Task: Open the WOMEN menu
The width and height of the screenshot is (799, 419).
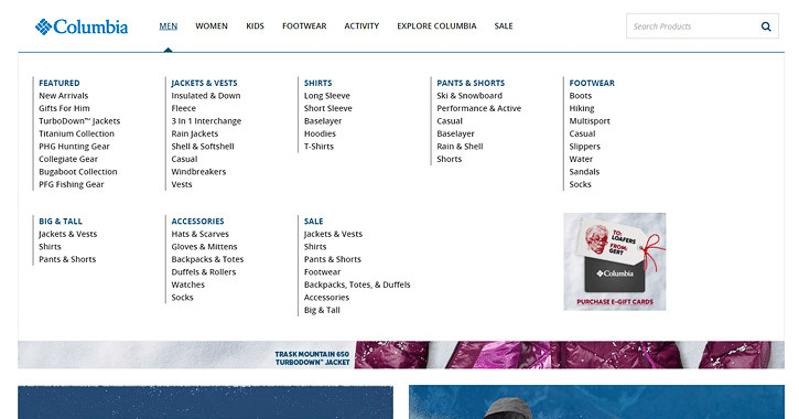Action: click(x=211, y=26)
